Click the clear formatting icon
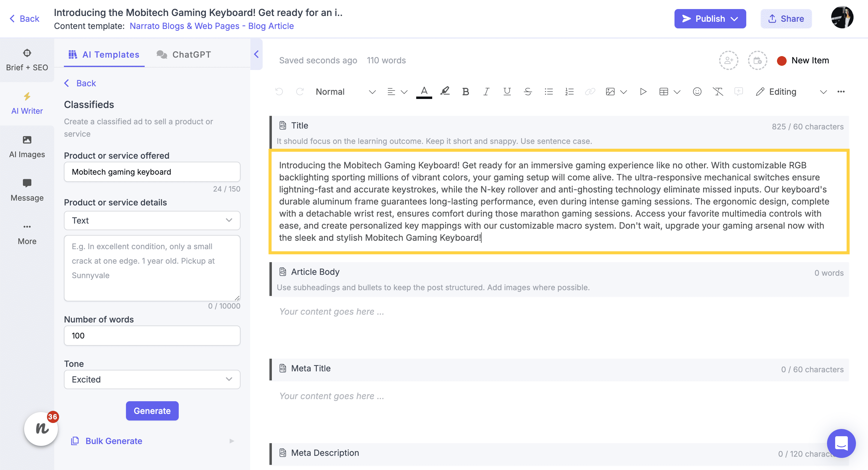868x470 pixels. pyautogui.click(x=718, y=92)
